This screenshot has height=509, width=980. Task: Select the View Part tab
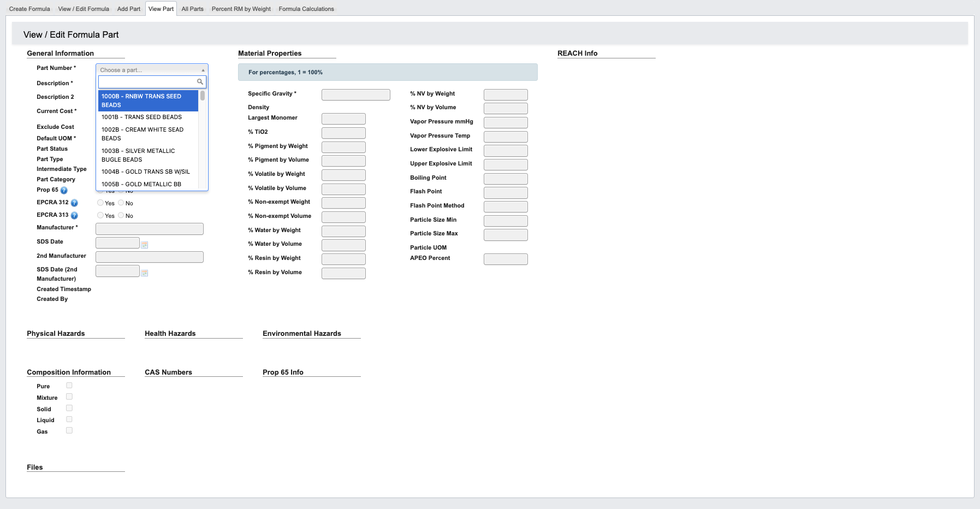tap(161, 9)
